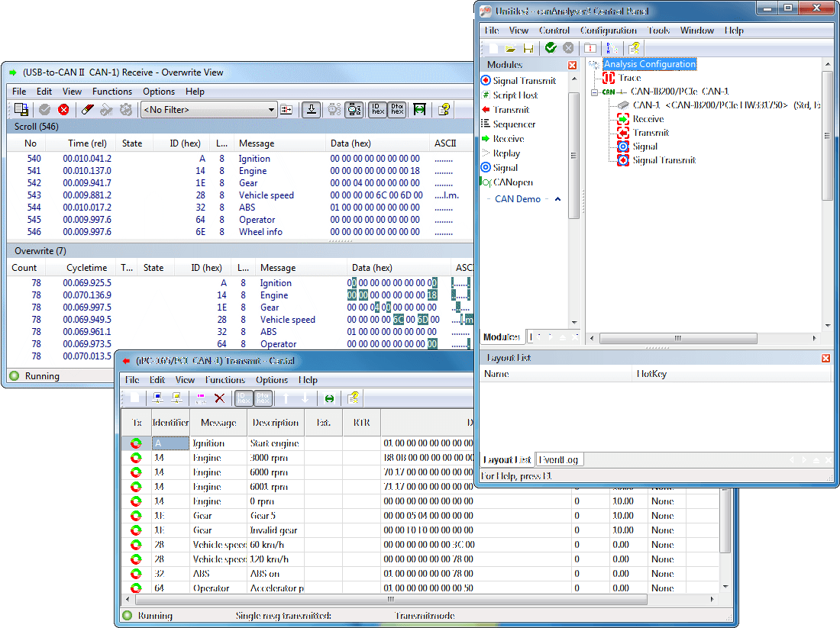The image size is (840, 628).
Task: Toggle relative time clock button in Receive toolbar
Action: click(x=354, y=110)
